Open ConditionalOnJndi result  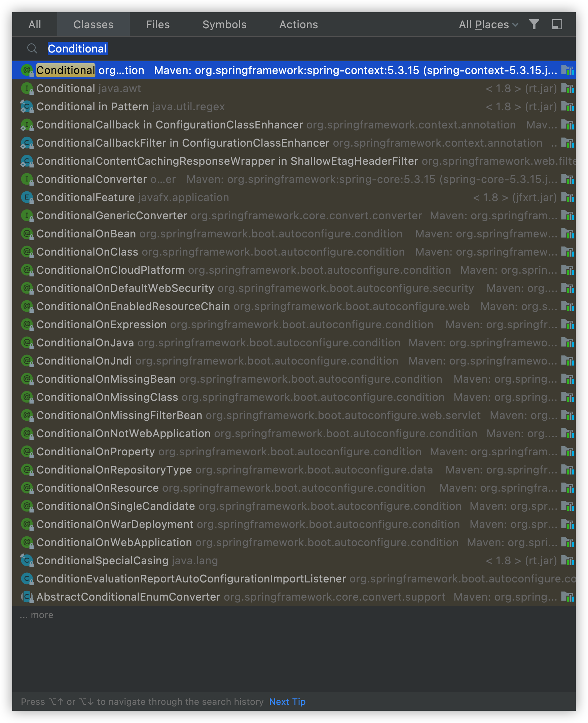pos(294,360)
